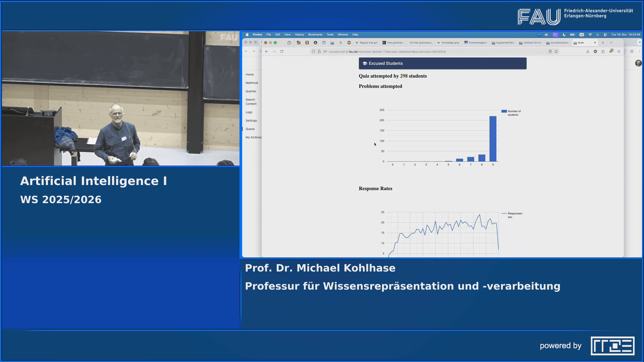Image resolution: width=644 pixels, height=362 pixels.
Task: Expand the Excused Students dropdown
Action: coord(521,63)
